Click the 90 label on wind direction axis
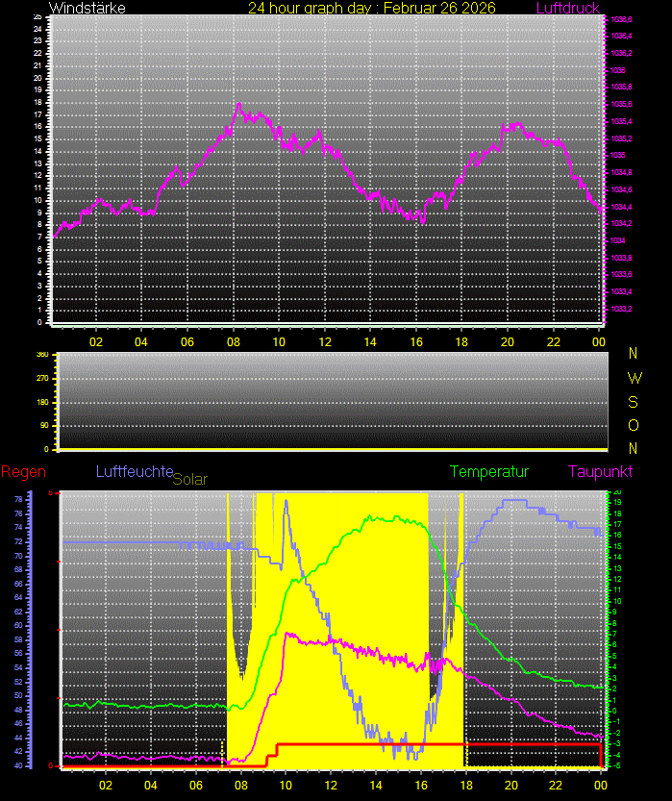This screenshot has width=672, height=801. pos(44,425)
